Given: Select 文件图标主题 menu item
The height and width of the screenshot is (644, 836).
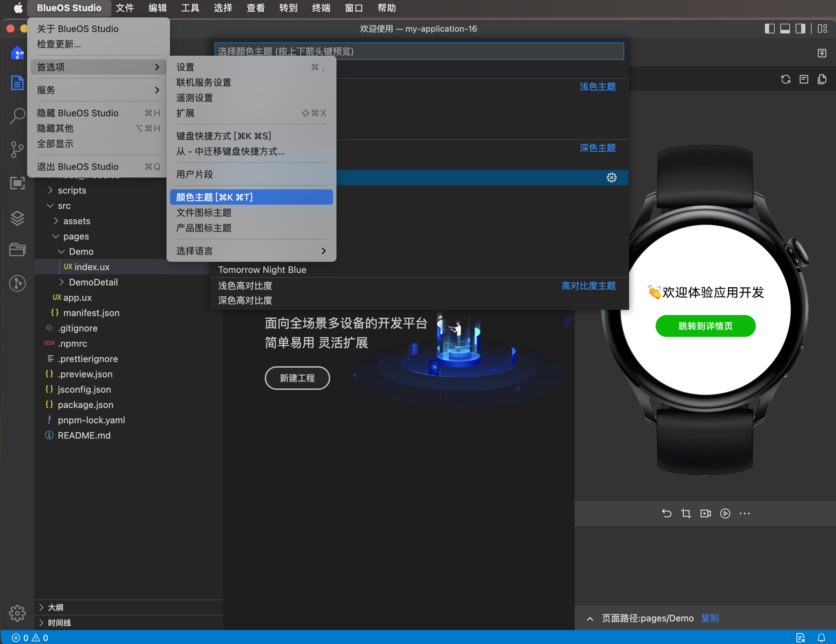Looking at the screenshot, I should pos(251,212).
